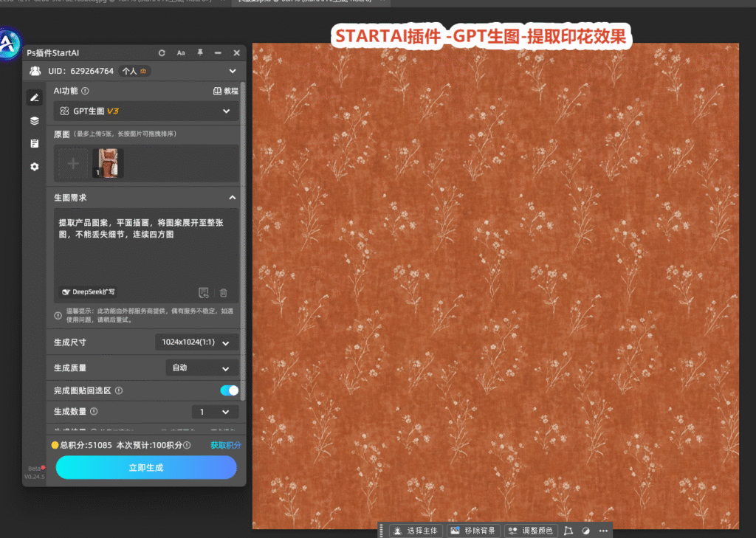Open the 1024x1024(1:1) size dropdown

tap(196, 342)
